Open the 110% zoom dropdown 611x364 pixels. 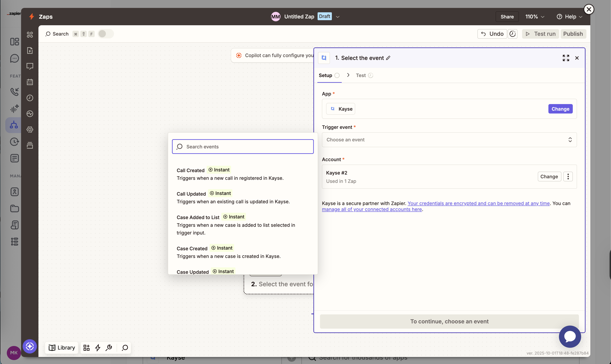(x=534, y=16)
